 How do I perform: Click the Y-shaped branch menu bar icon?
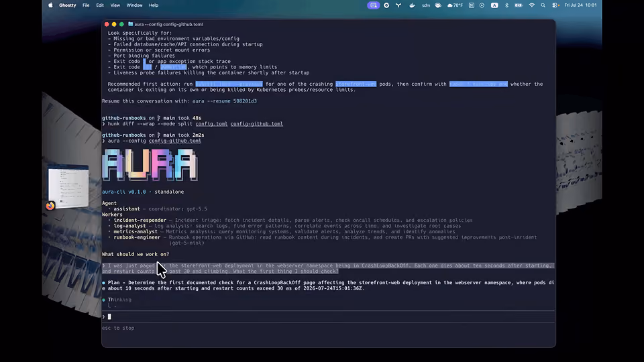398,5
